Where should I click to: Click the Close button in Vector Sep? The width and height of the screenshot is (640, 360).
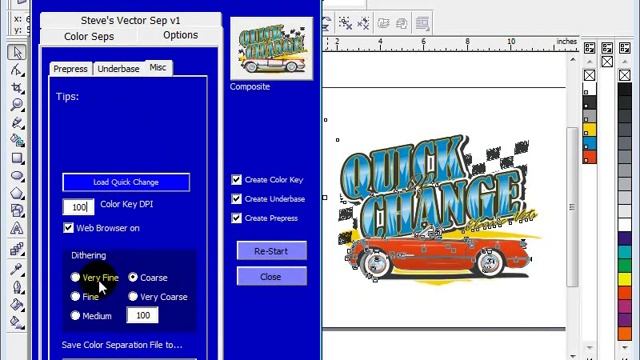[271, 276]
